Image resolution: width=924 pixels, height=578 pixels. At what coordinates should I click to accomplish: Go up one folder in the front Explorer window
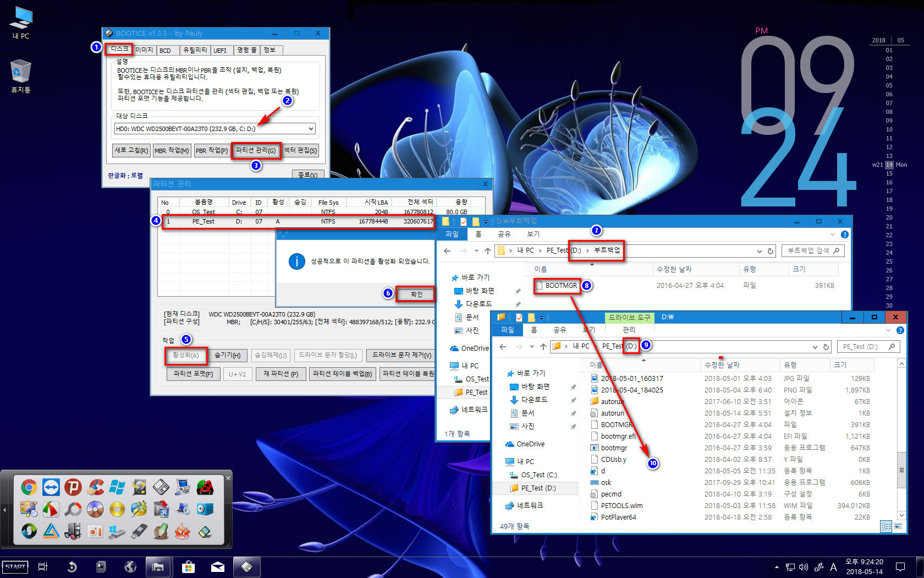pos(543,347)
